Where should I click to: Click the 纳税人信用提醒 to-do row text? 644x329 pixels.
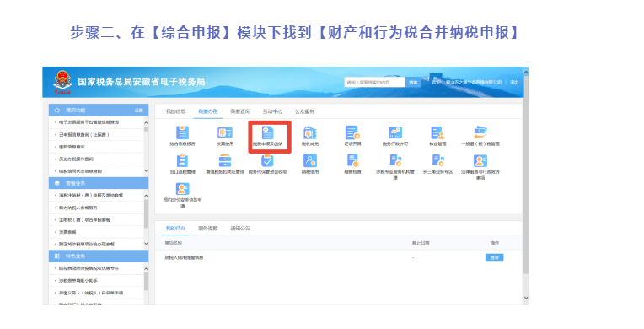184,257
